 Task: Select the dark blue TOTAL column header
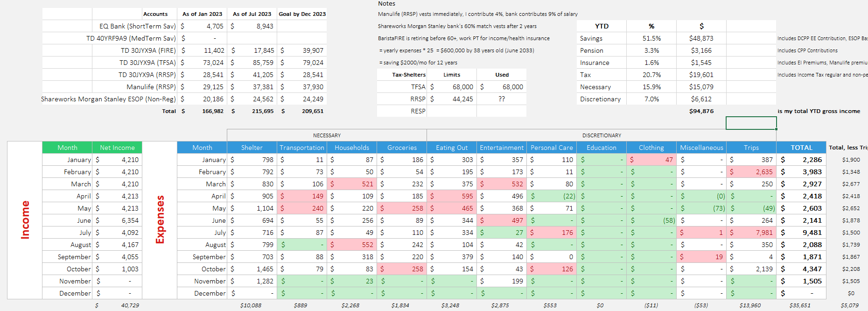801,148
